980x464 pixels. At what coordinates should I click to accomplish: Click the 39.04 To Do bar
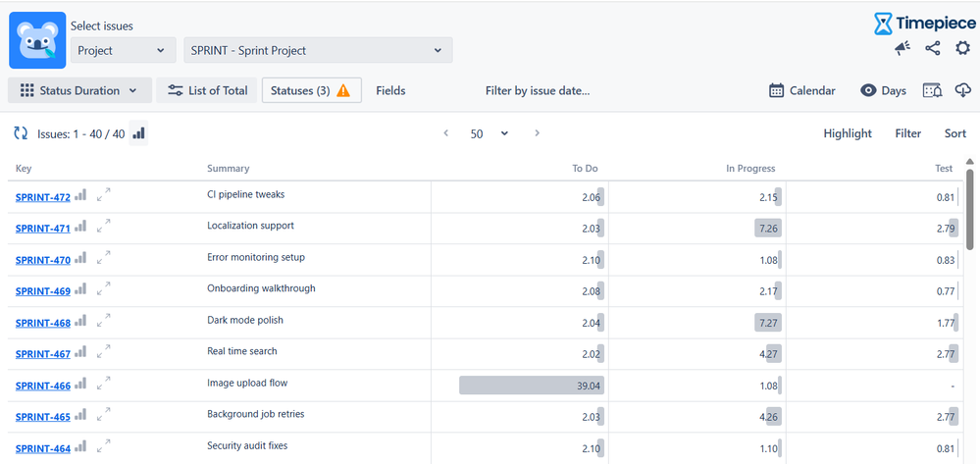pos(532,386)
